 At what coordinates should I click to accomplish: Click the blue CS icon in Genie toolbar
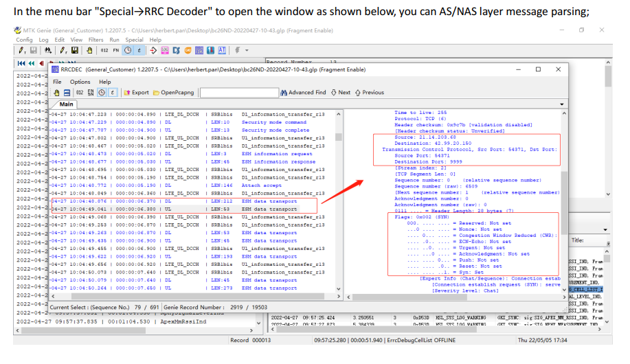177,50
